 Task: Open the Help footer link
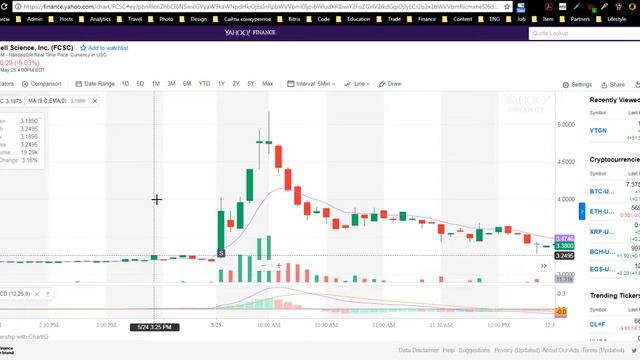[449, 350]
